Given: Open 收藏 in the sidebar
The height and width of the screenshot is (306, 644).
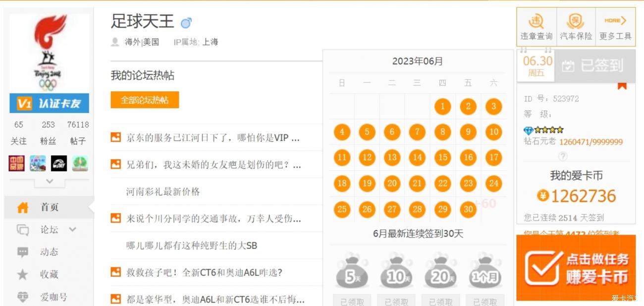Looking at the screenshot, I should [49, 274].
